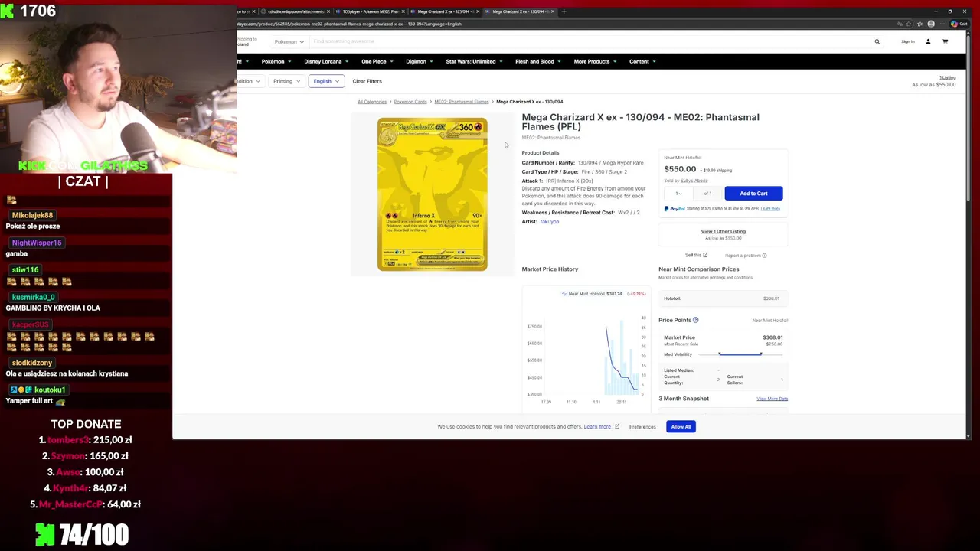This screenshot has width=980, height=551.
Task: Click PayPal Learn more link
Action: (770, 208)
